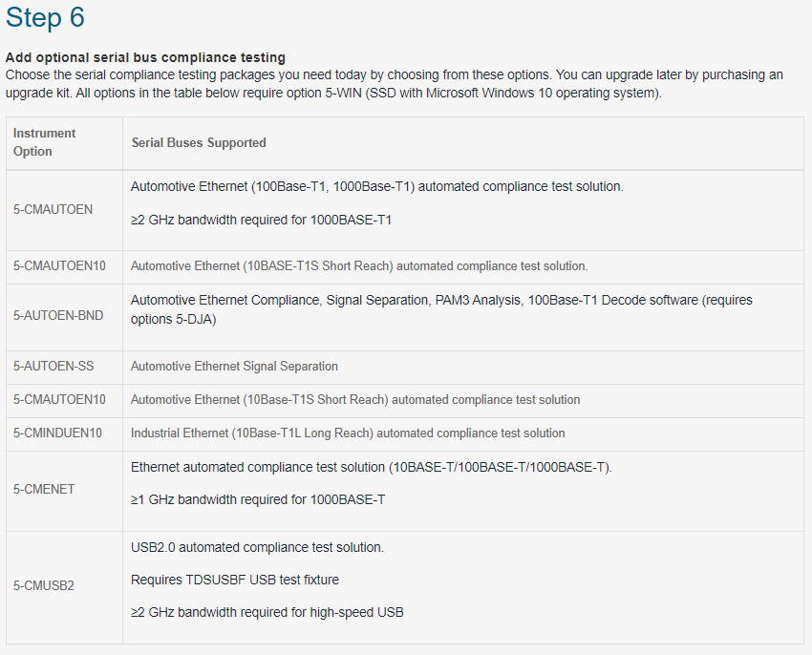The image size is (812, 655).
Task: Click the Serial Buses Supported column header
Action: [x=199, y=143]
